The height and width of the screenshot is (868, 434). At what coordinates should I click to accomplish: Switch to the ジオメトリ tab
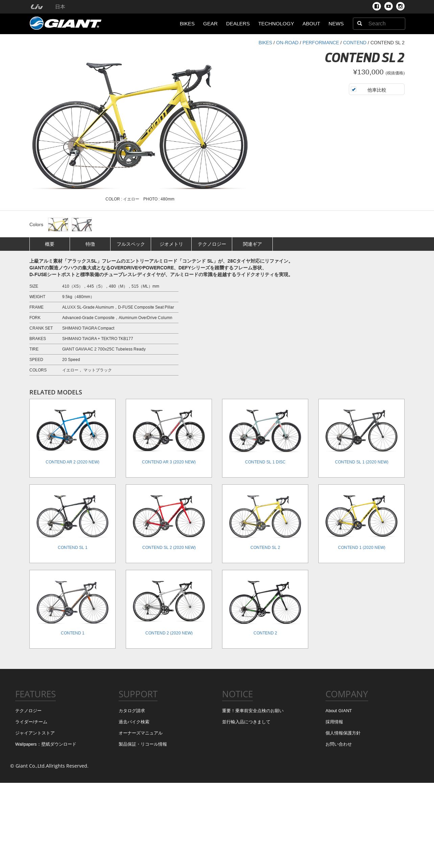(171, 244)
